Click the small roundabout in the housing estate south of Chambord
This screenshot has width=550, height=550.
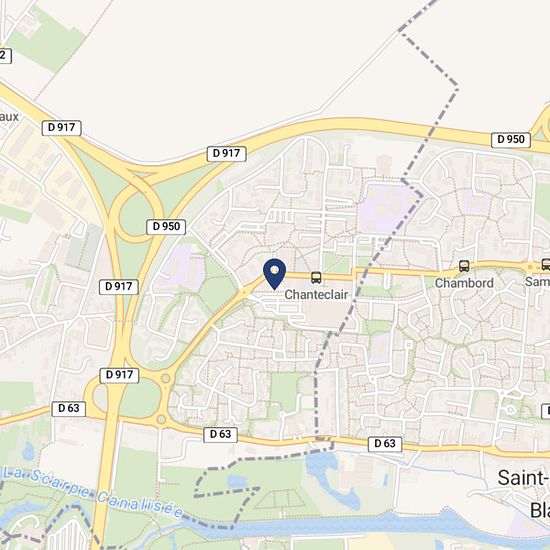pyautogui.click(x=510, y=410)
